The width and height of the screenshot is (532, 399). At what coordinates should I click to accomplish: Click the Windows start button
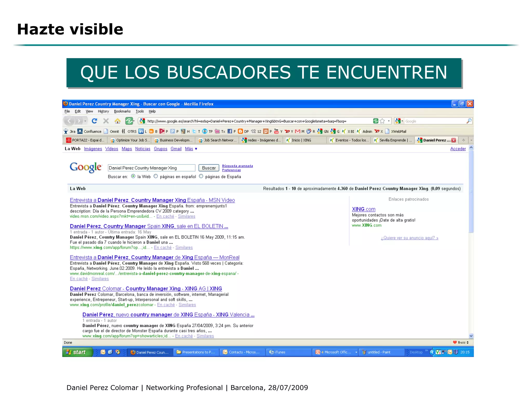77,352
